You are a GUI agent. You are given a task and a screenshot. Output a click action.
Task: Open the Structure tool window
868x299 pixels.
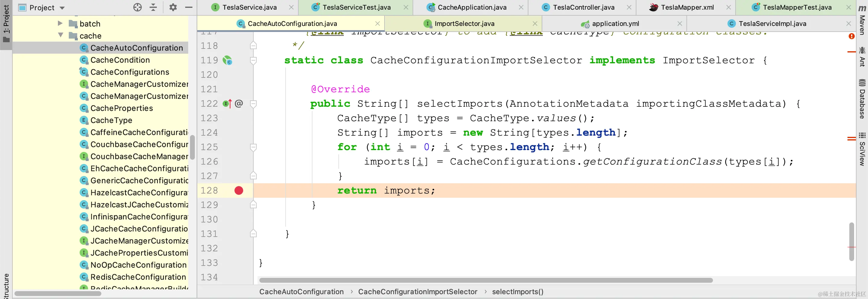pyautogui.click(x=6, y=286)
